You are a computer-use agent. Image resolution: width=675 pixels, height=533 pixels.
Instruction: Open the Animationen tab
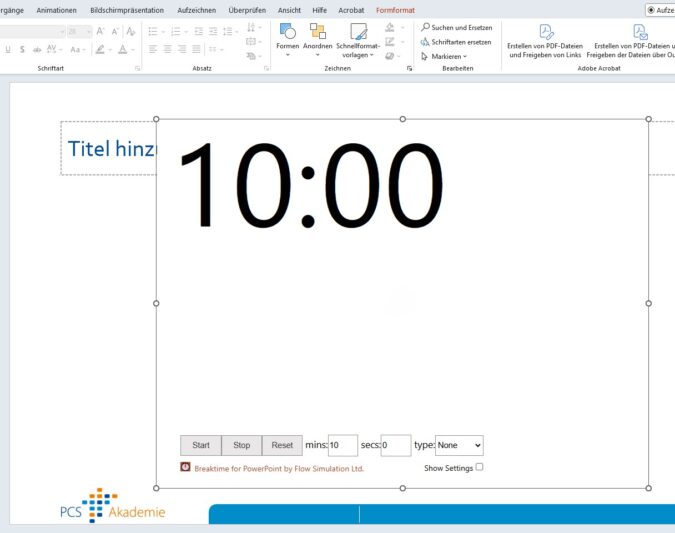(x=56, y=10)
